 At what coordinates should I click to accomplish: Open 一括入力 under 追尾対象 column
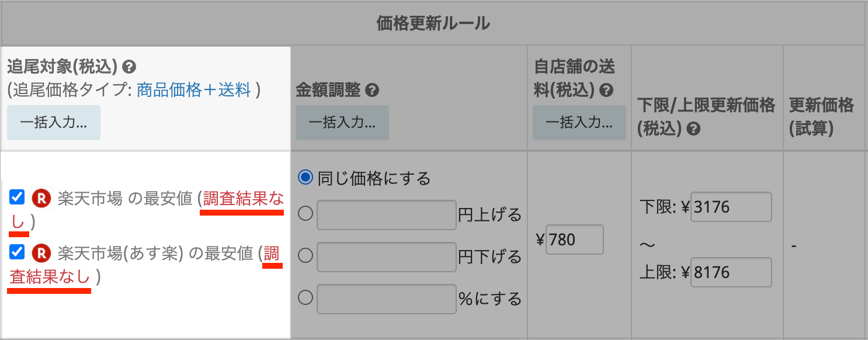pyautogui.click(x=54, y=123)
